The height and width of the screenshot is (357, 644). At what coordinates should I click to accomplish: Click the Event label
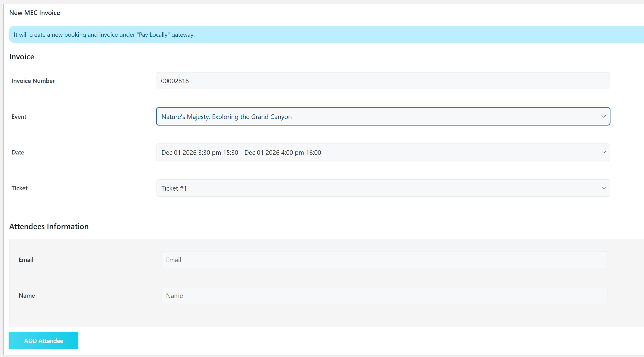(19, 117)
